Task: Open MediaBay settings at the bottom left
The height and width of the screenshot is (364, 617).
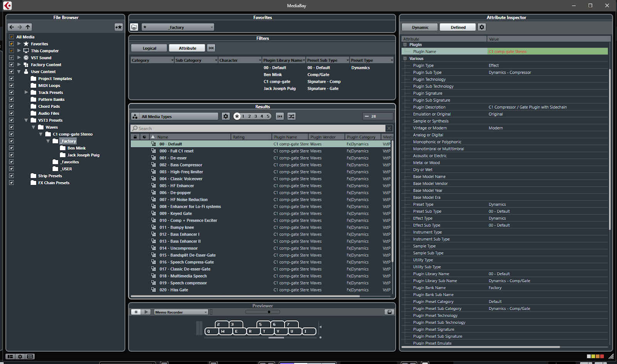Action: click(20, 357)
